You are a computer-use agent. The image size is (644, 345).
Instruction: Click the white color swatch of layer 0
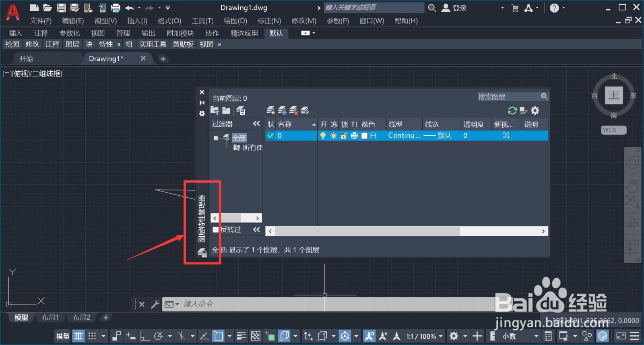[365, 136]
